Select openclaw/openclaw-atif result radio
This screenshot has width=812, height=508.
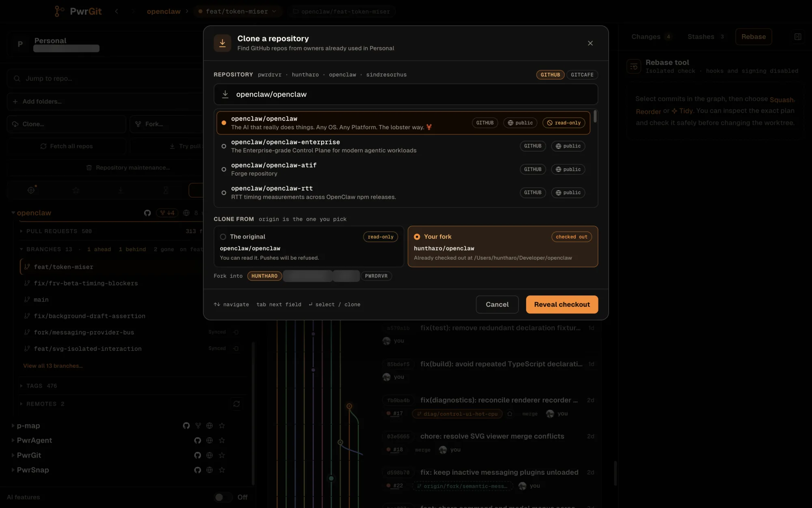coord(224,169)
